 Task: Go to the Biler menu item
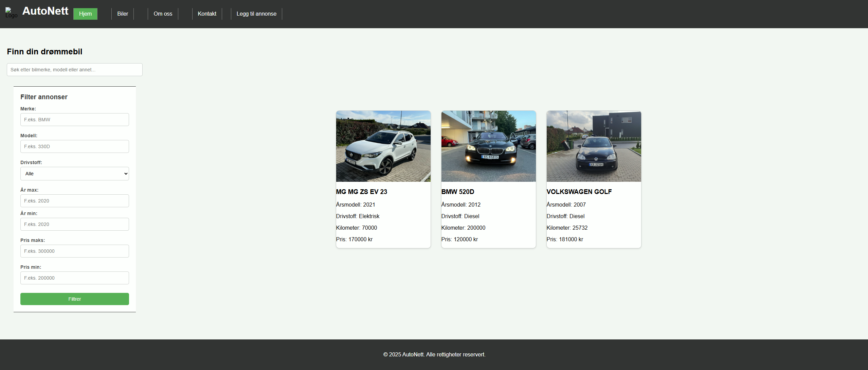click(123, 14)
